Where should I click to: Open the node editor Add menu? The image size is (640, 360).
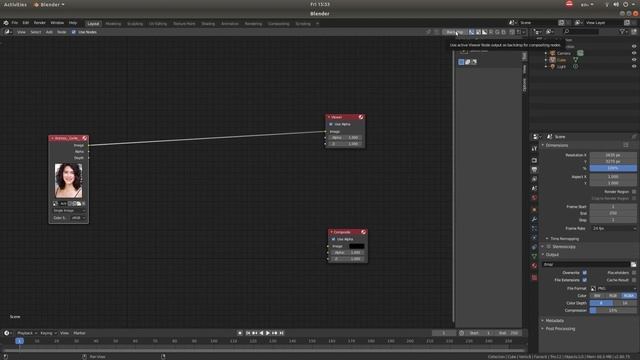point(49,32)
